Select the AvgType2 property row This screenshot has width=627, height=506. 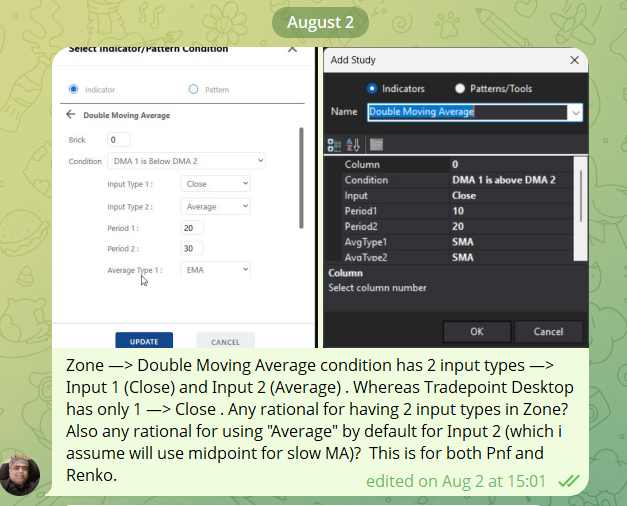coord(457,256)
